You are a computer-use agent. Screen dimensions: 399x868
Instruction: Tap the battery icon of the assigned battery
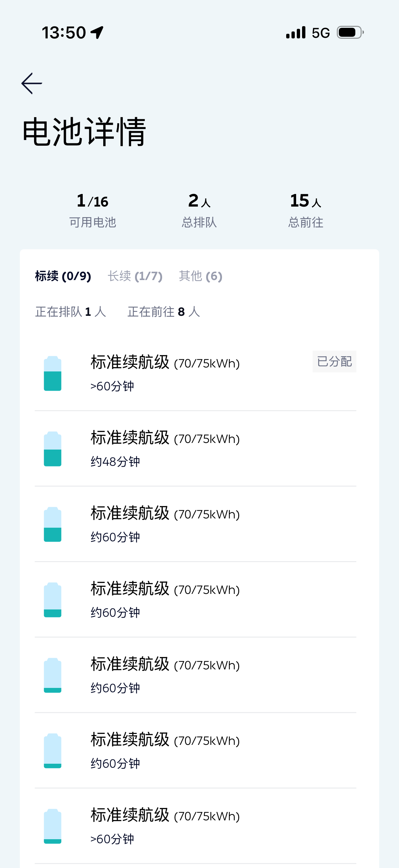53,373
